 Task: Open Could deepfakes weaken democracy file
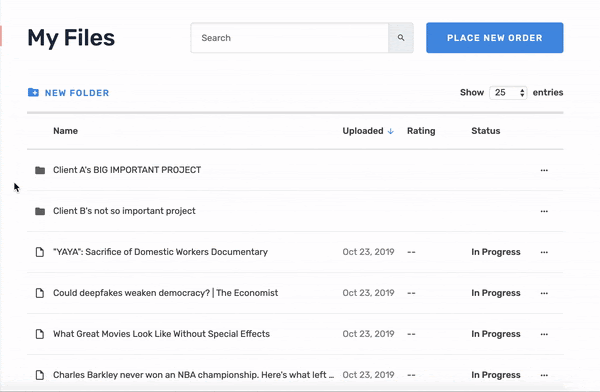166,293
